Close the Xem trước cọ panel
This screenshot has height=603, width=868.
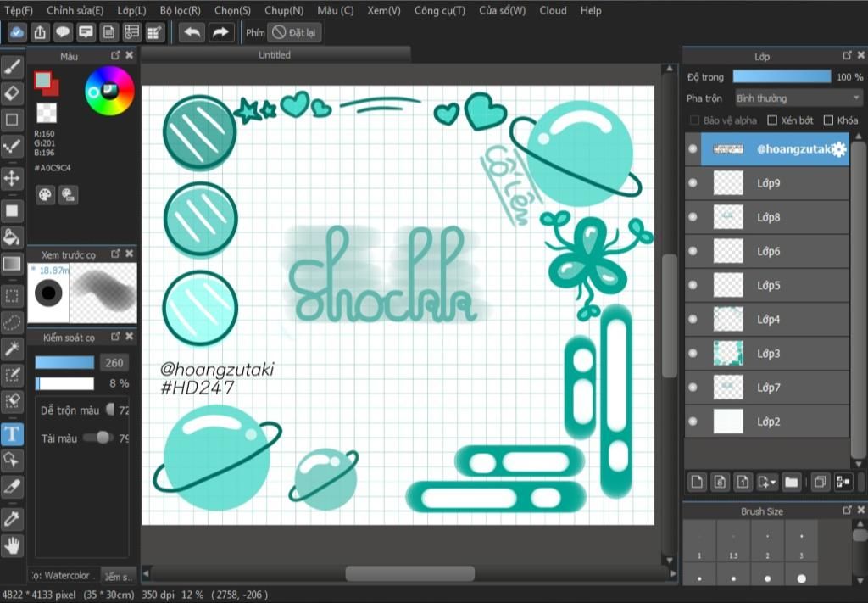tap(129, 254)
